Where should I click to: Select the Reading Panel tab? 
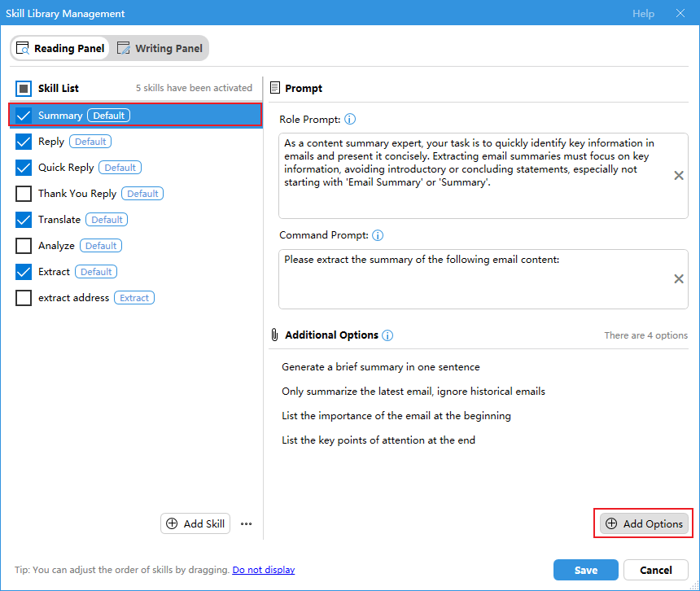[x=61, y=48]
